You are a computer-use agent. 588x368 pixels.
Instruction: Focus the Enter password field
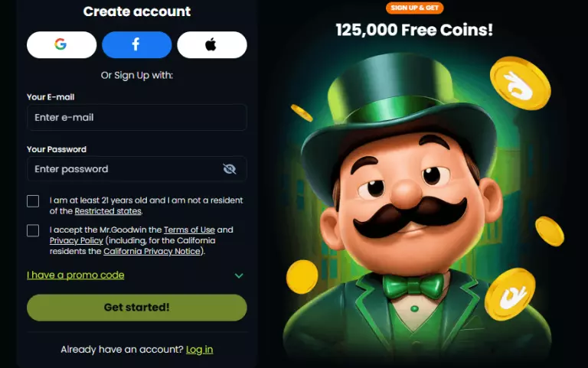(x=137, y=169)
